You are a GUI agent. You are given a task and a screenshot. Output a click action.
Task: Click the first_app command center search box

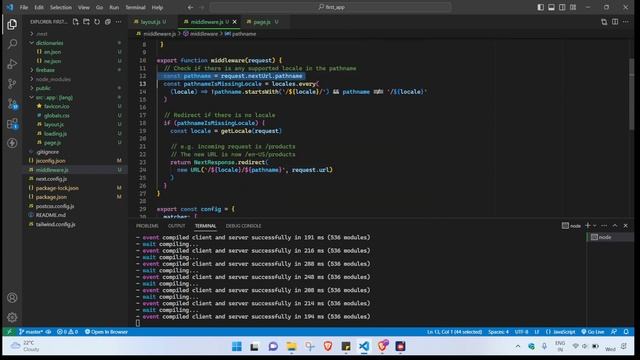click(331, 7)
